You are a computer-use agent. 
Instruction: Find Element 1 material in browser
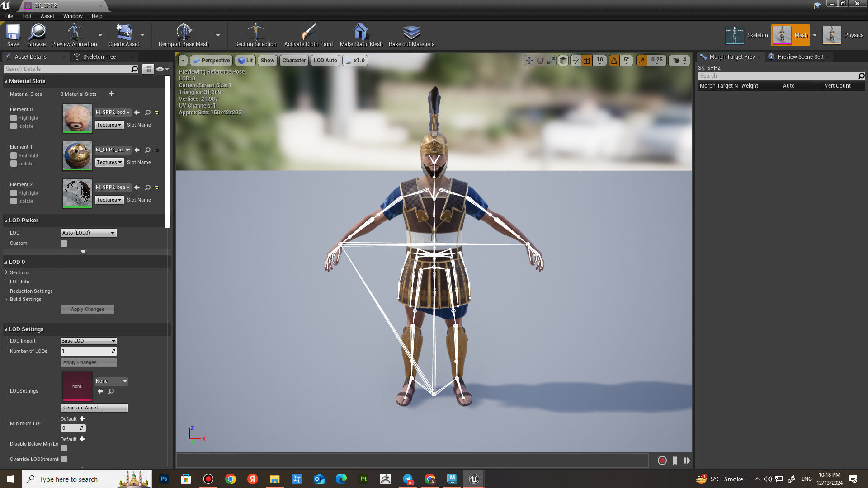147,150
